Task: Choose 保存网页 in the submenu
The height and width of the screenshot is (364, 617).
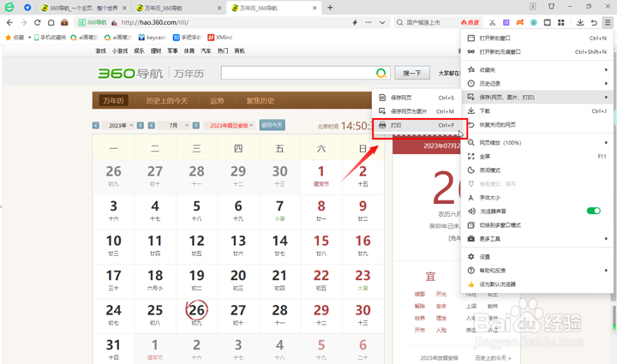Action: 416,98
